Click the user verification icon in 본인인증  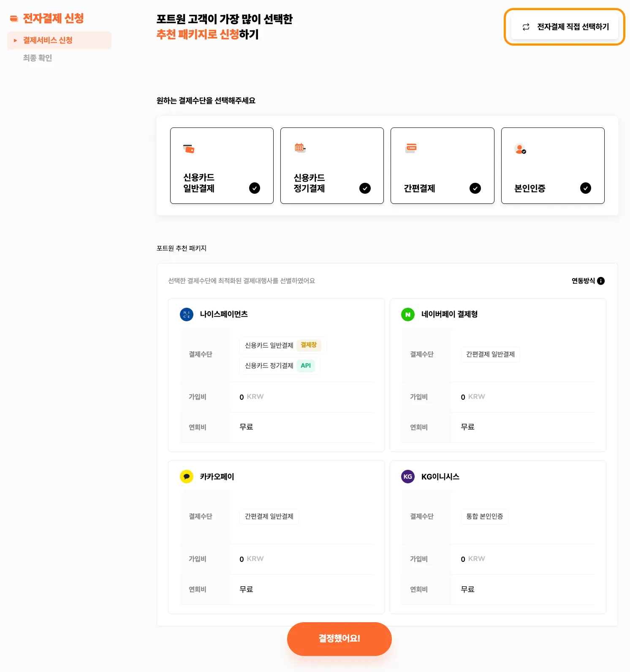point(520,149)
